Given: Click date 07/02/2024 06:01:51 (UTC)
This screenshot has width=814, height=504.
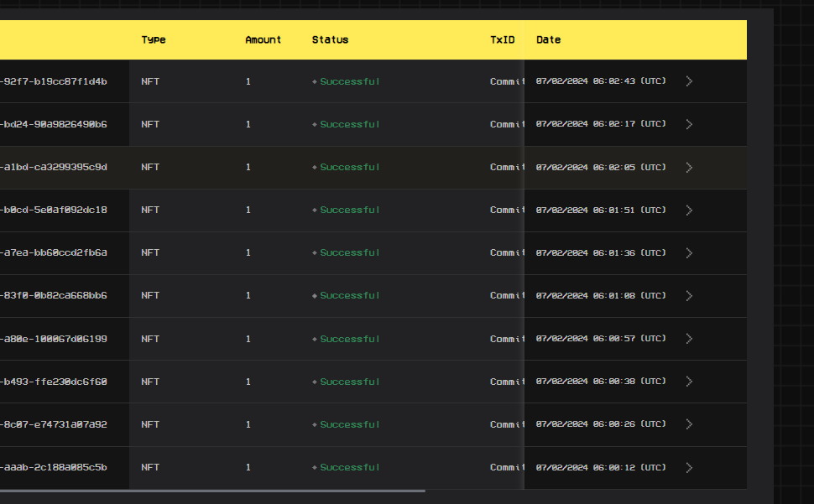Looking at the screenshot, I should 601,210.
